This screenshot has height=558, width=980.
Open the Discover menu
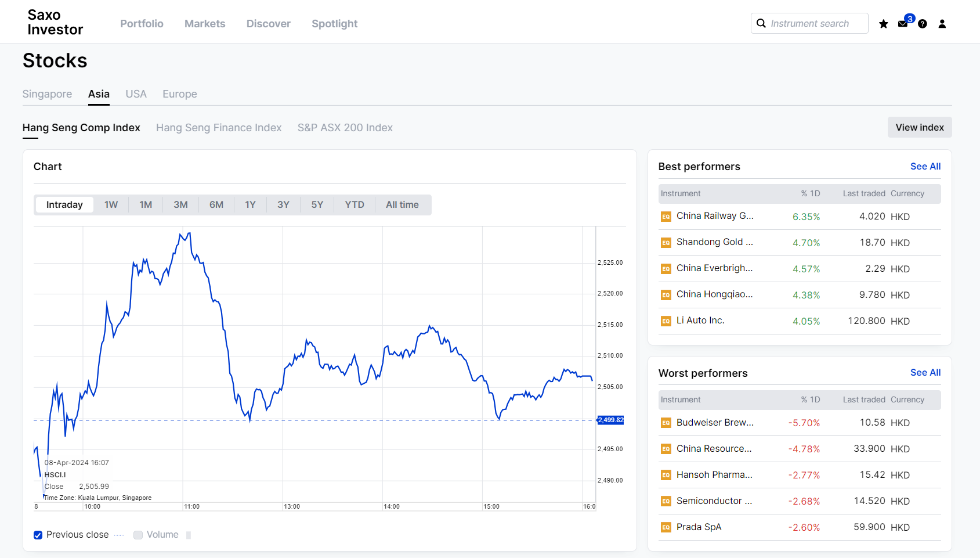coord(269,24)
